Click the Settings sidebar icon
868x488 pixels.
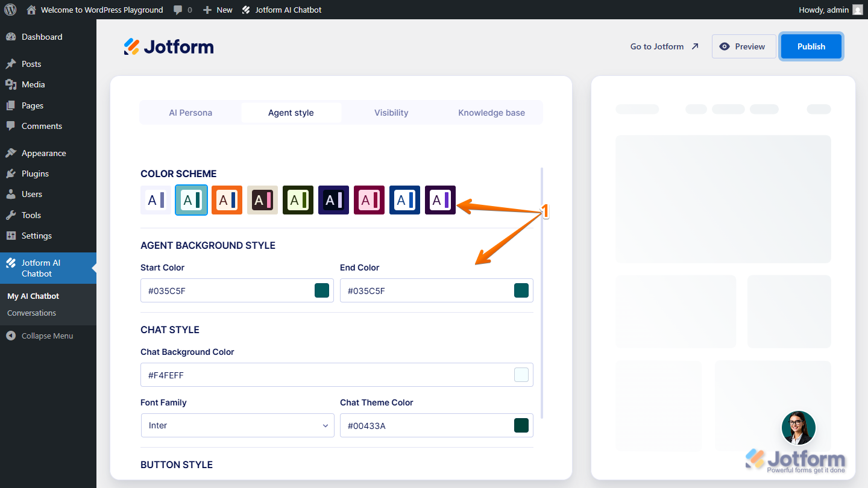pos(11,236)
